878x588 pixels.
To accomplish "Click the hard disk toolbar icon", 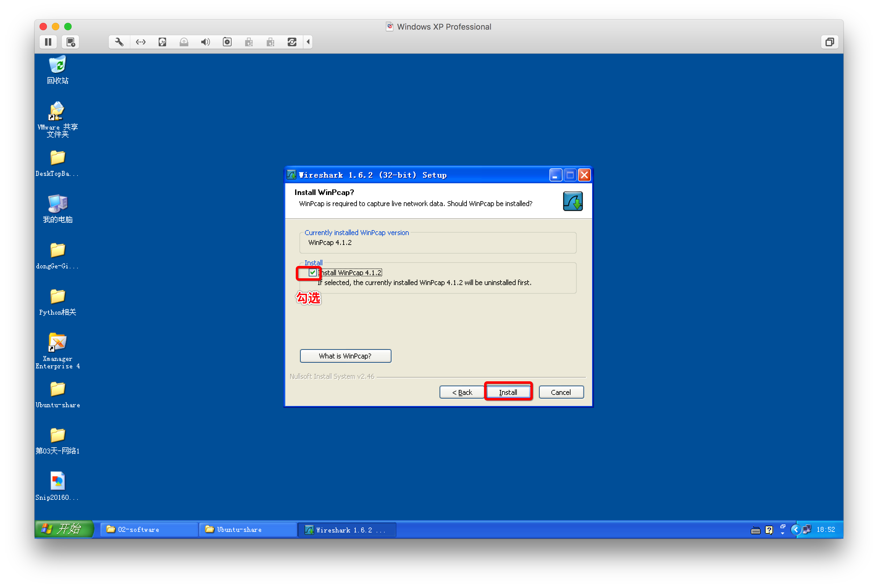I will tap(162, 42).
